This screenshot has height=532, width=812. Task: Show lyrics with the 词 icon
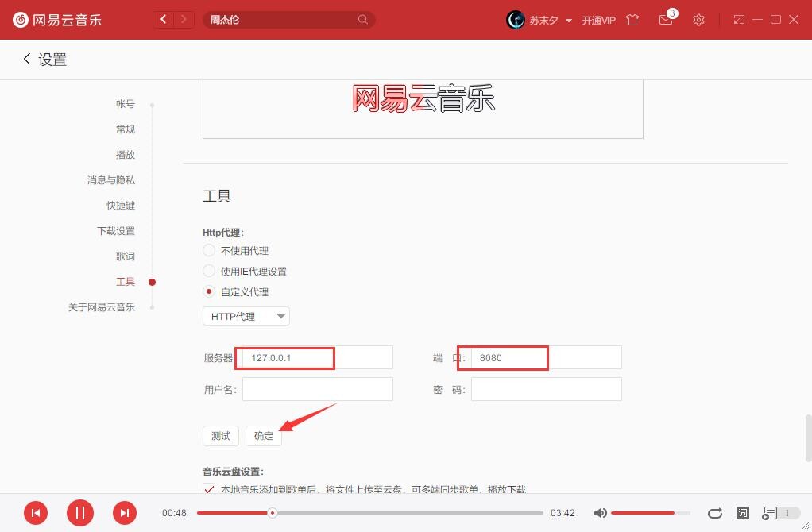point(742,513)
